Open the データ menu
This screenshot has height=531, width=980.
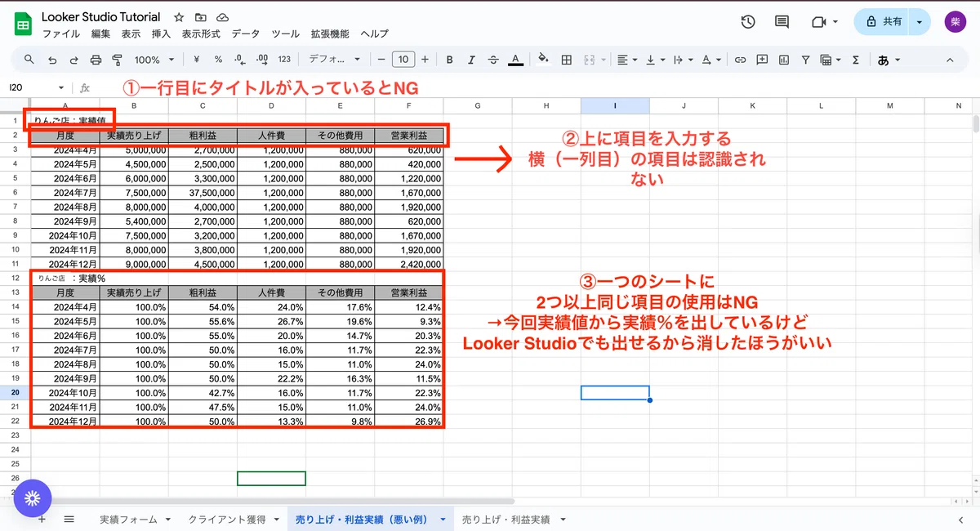[x=246, y=34]
